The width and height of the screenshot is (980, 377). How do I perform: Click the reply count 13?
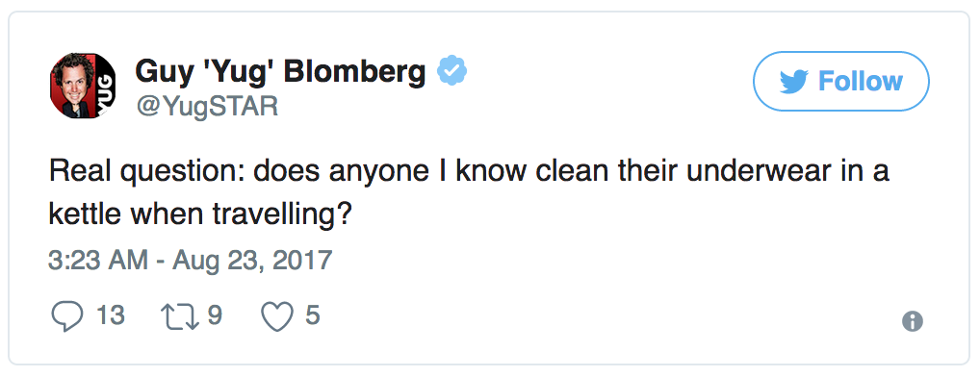click(111, 315)
